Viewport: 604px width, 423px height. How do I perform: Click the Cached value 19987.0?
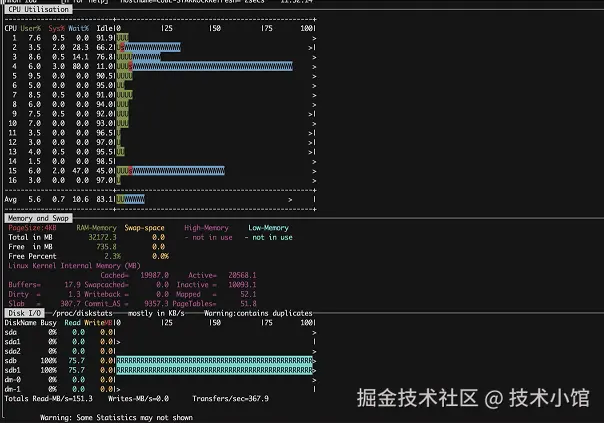tap(154, 275)
